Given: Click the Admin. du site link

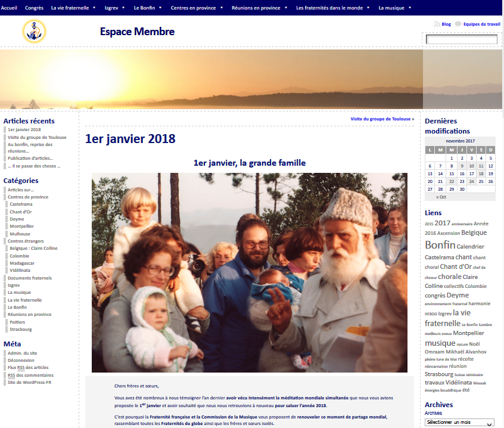Looking at the screenshot, I should pyautogui.click(x=22, y=353).
